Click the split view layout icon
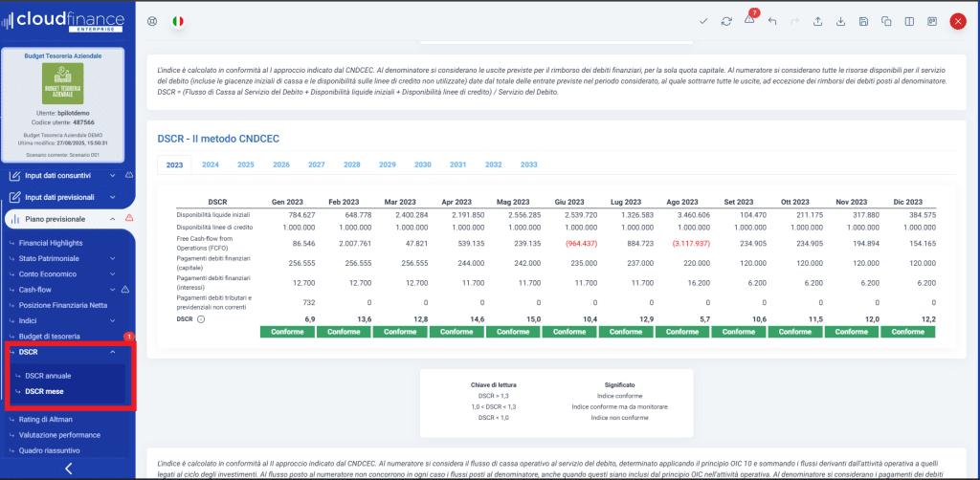980x480 pixels. [907, 21]
